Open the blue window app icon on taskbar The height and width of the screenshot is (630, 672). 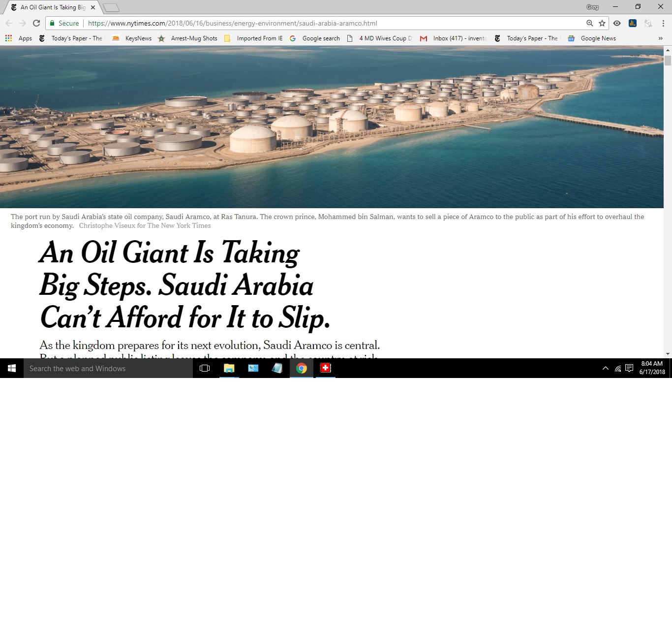[x=253, y=368]
